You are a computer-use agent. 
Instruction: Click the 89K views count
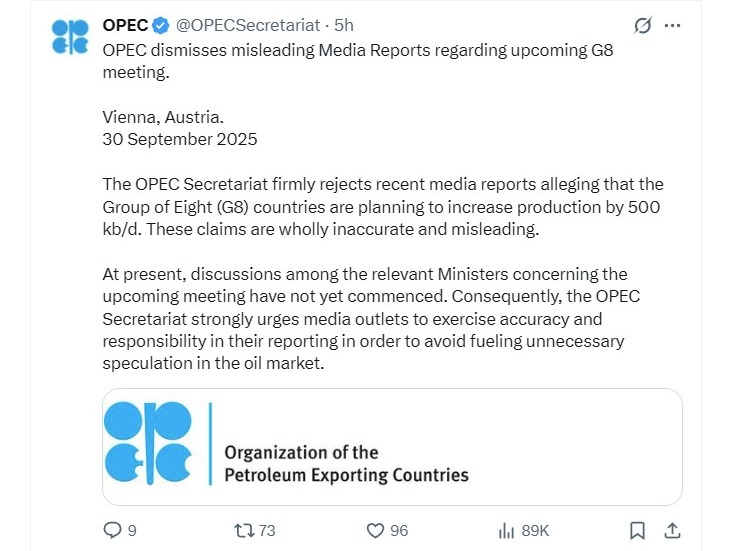tap(535, 530)
